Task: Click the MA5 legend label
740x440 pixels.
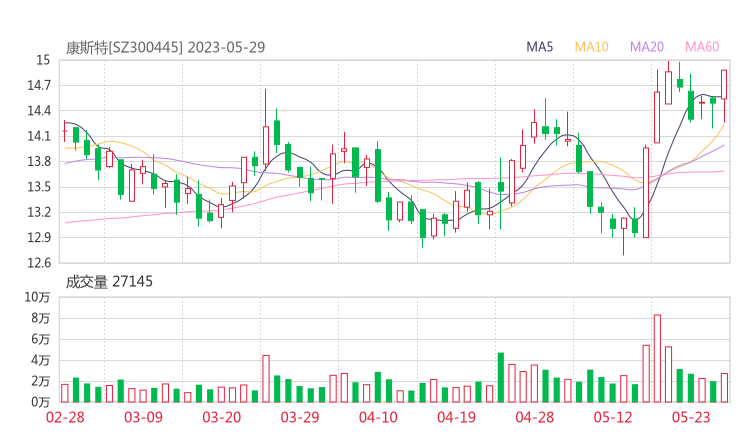Action: pyautogui.click(x=539, y=47)
